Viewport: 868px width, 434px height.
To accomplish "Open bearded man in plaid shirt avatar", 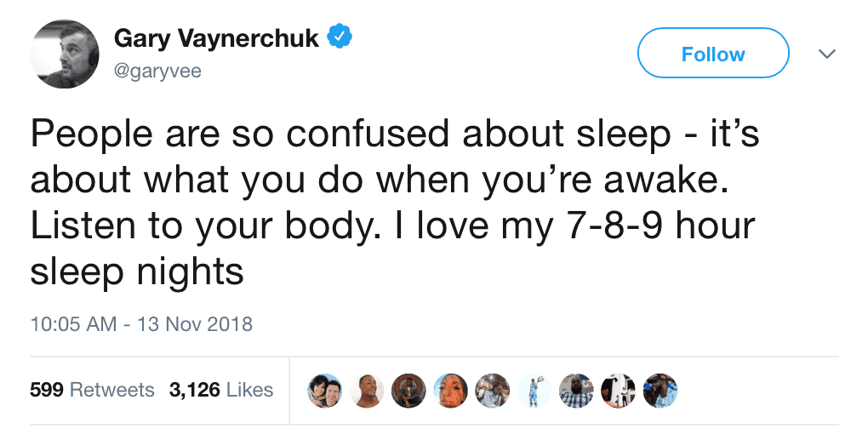I will (x=576, y=391).
